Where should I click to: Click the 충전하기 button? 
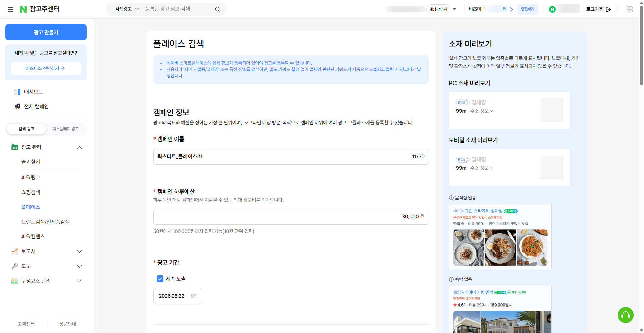coord(528,9)
